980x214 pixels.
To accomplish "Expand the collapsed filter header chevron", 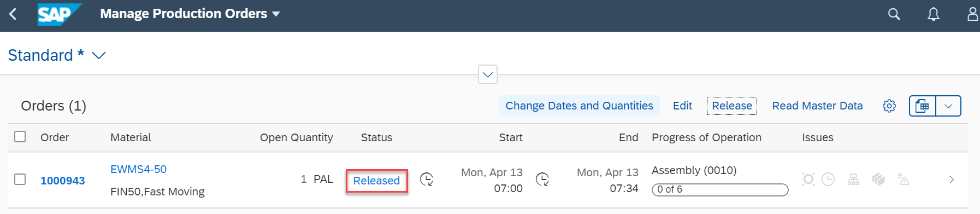I will click(488, 74).
